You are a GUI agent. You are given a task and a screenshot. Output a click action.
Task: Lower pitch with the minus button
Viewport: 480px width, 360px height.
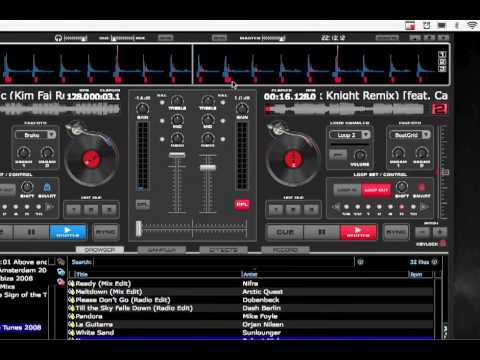point(422,232)
